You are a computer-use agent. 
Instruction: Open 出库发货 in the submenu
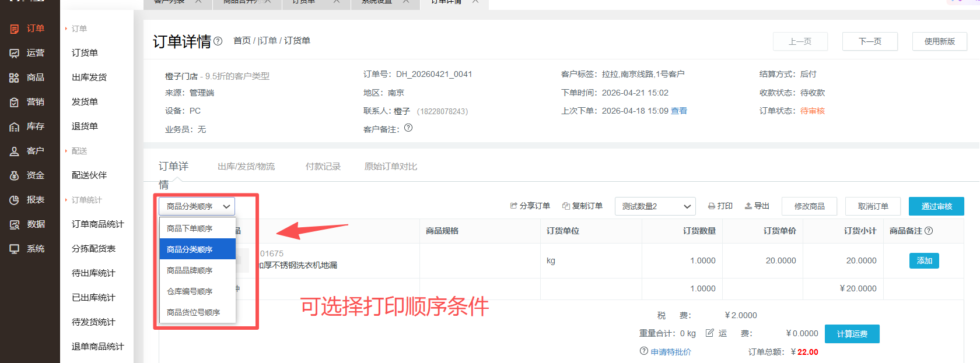pos(89,77)
